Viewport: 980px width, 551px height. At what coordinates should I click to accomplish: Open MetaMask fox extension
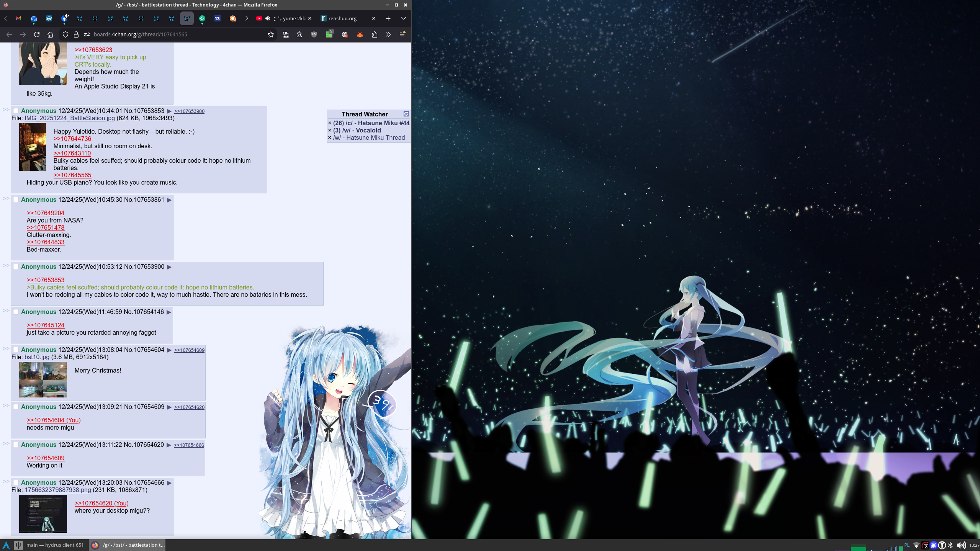click(x=360, y=34)
